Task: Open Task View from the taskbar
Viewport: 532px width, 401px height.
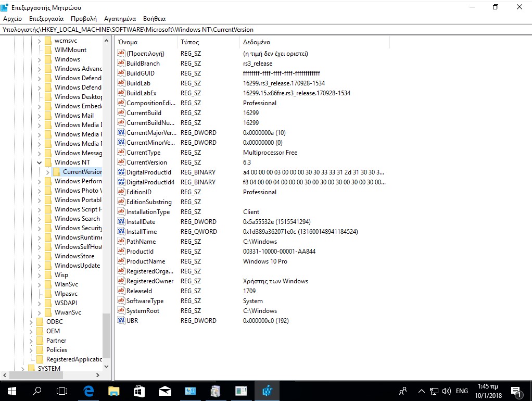Action: pyautogui.click(x=62, y=391)
